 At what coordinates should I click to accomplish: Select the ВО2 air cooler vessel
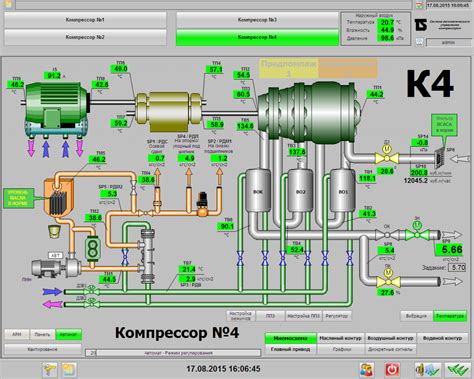(x=300, y=191)
